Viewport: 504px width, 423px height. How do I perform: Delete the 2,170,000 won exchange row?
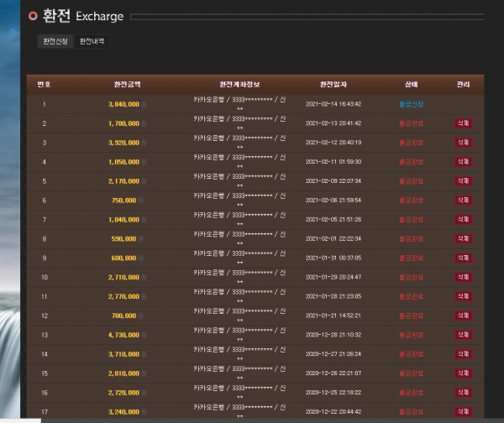pyautogui.click(x=463, y=181)
